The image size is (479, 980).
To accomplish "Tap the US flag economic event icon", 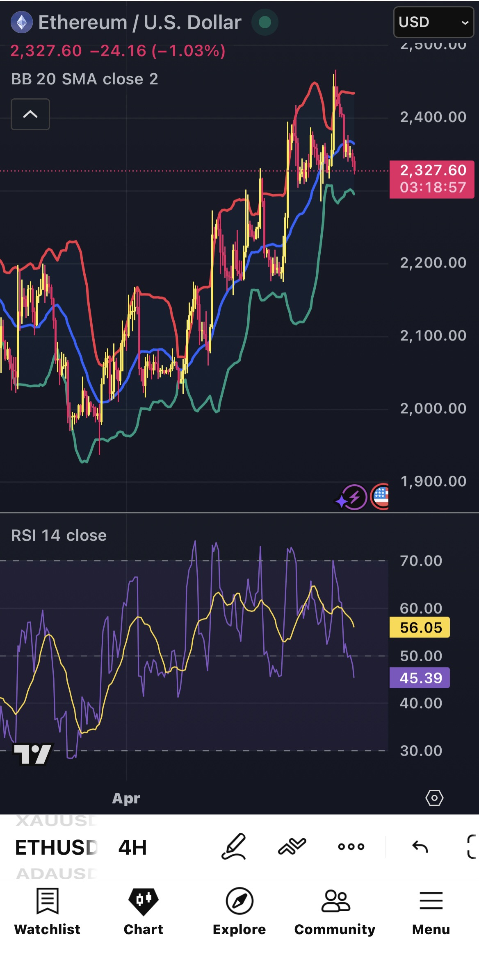I will click(x=380, y=497).
